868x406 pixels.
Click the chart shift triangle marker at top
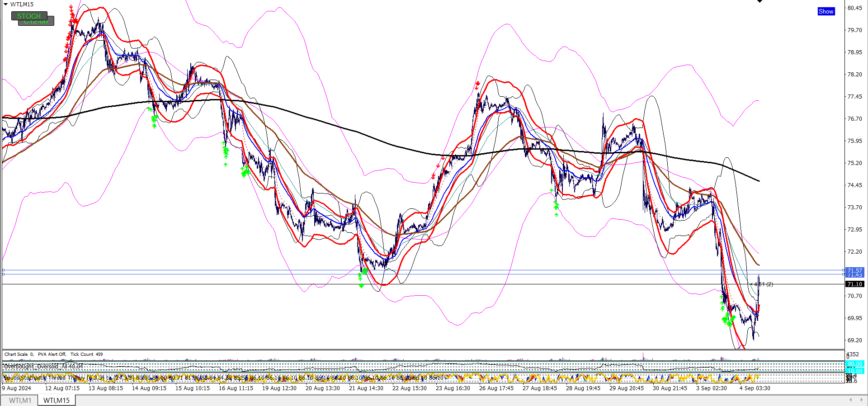coord(760,1)
